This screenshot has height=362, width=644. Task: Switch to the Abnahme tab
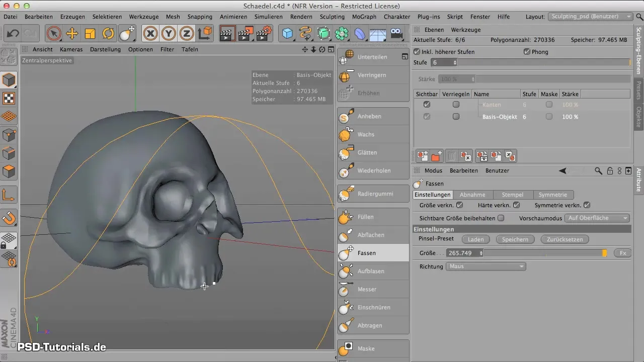tap(472, 195)
